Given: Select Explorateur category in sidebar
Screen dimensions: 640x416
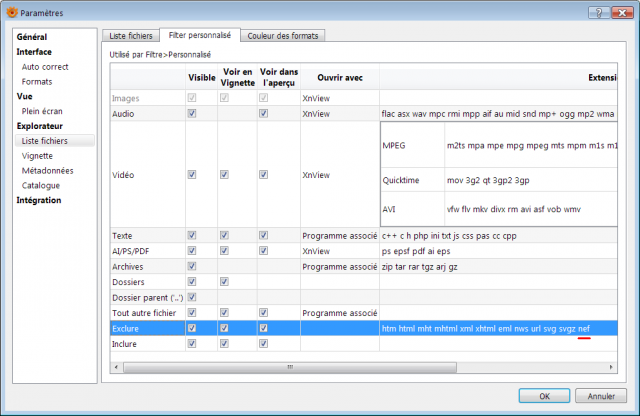Looking at the screenshot, I should pos(40,126).
